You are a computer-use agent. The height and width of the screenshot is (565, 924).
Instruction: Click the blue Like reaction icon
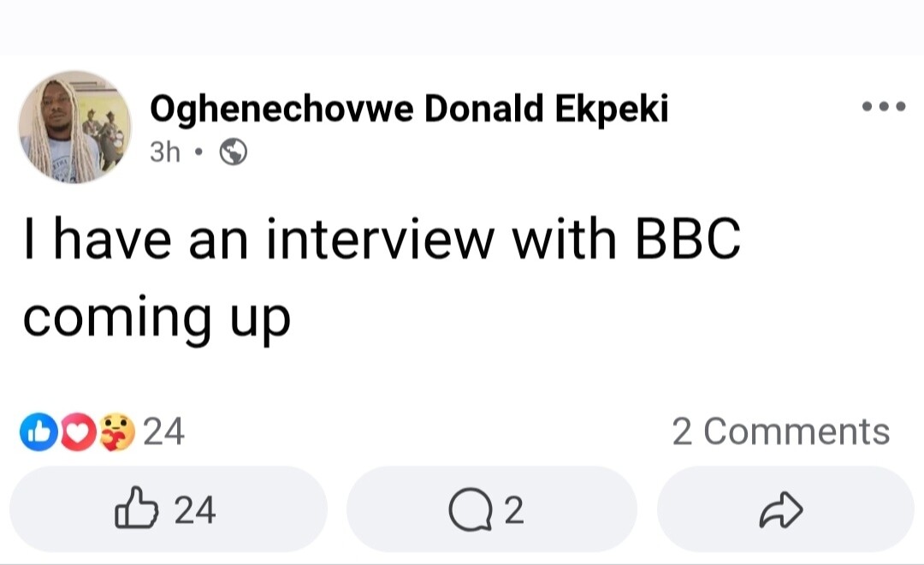tap(35, 431)
